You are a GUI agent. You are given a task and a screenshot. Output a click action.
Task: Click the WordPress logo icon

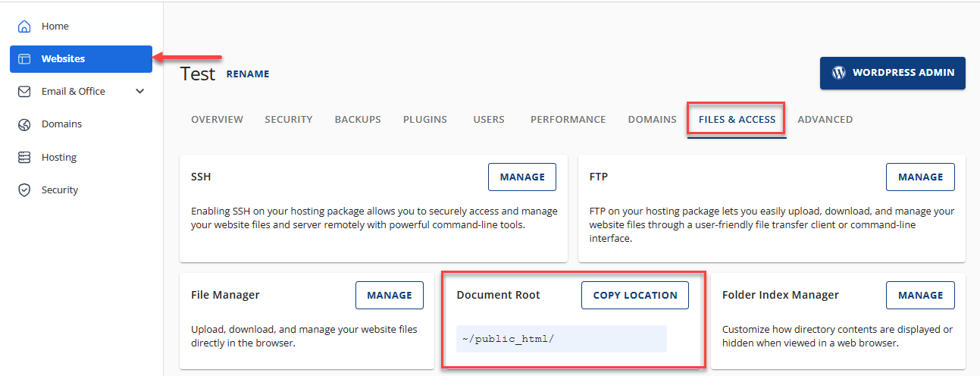[838, 73]
